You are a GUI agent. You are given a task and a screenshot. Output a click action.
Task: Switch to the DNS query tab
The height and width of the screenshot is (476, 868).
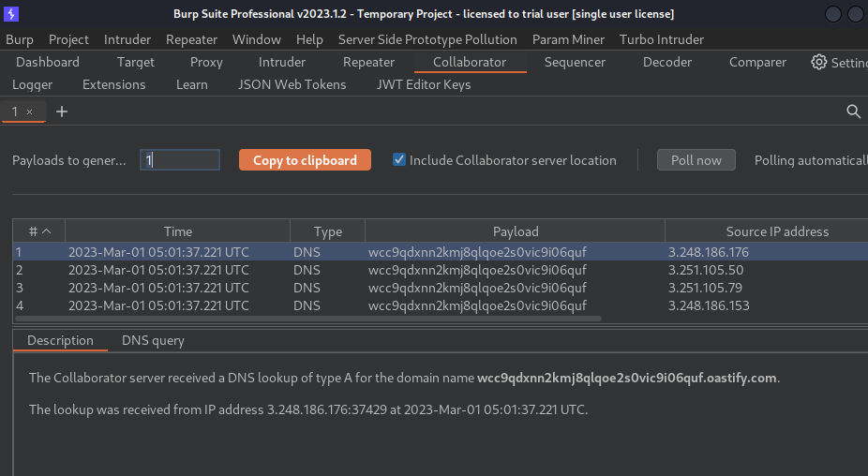[x=153, y=340]
